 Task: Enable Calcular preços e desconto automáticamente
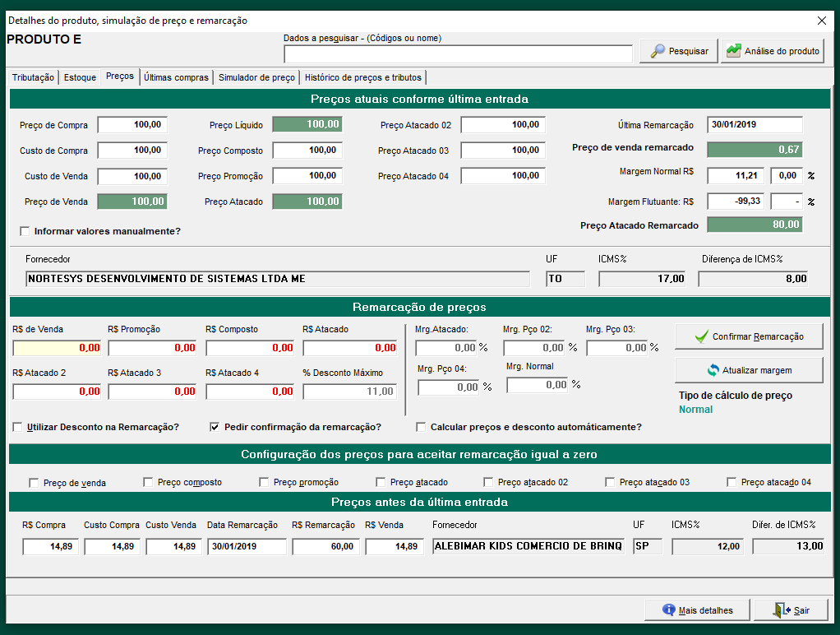pos(422,428)
